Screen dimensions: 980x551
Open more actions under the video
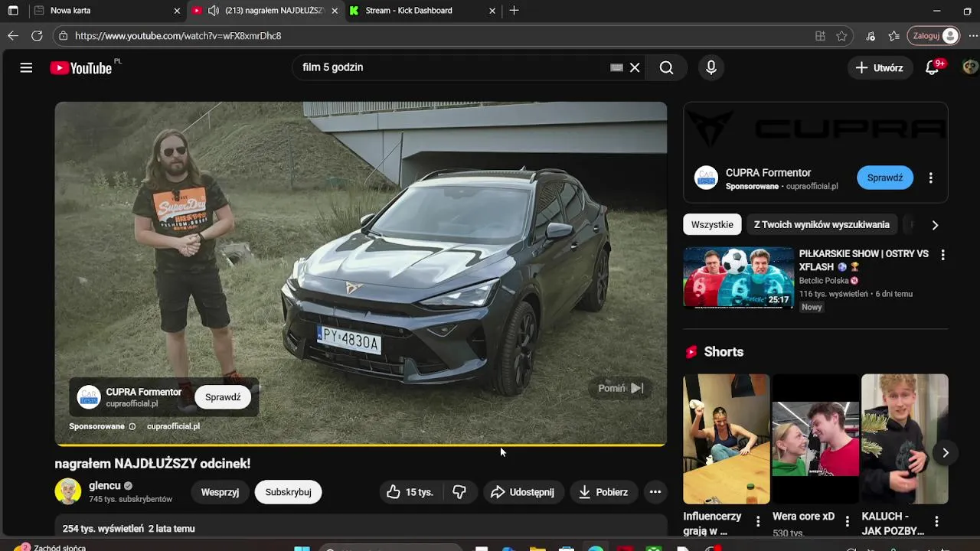click(x=655, y=492)
